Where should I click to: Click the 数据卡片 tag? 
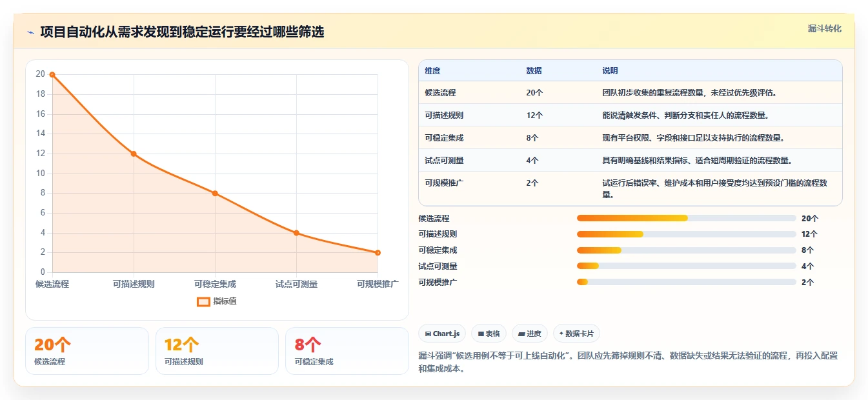[x=576, y=334]
